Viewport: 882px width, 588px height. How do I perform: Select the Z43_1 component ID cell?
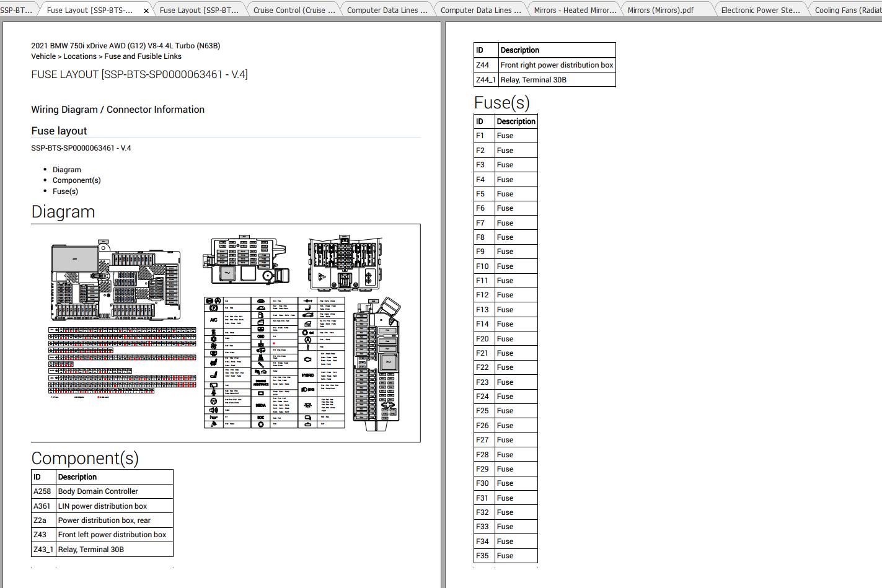43,550
